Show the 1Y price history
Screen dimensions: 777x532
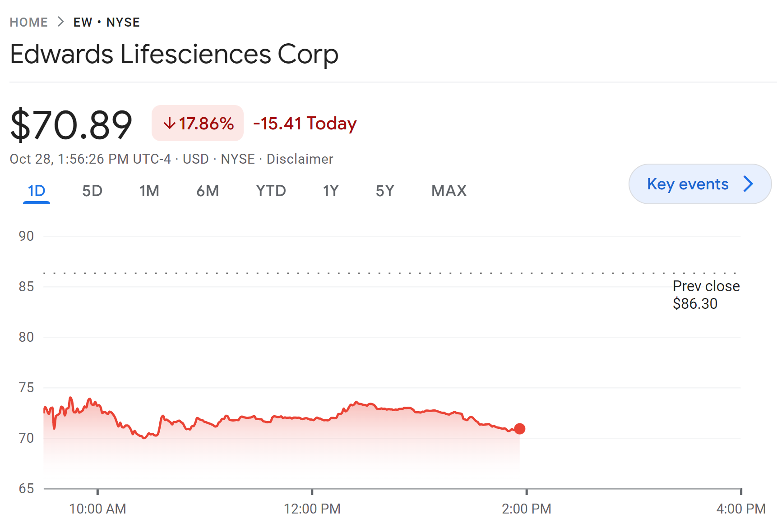(x=331, y=191)
